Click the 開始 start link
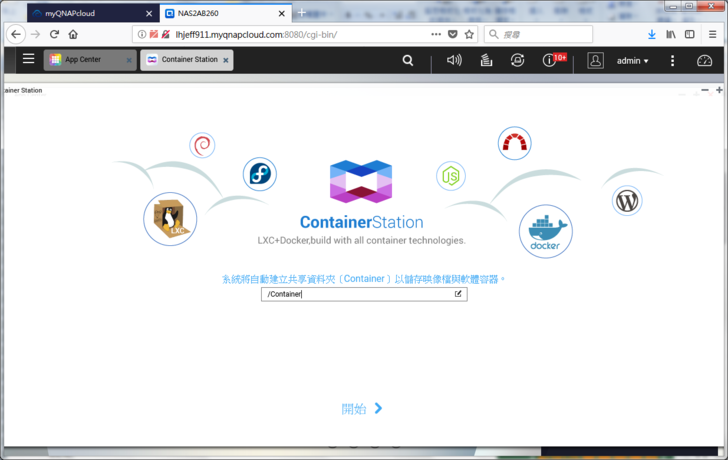The image size is (728, 460). coord(362,408)
